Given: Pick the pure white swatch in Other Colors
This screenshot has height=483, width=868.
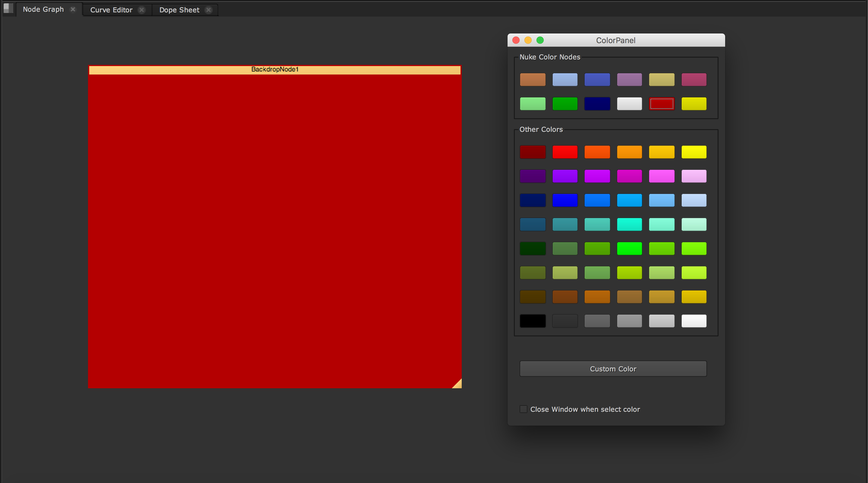Looking at the screenshot, I should tap(694, 321).
